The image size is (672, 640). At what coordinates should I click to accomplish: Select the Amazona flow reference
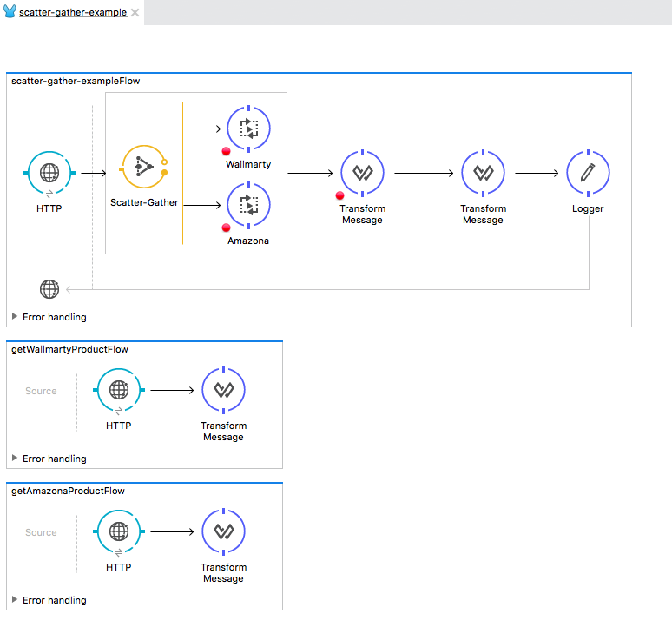(x=248, y=205)
